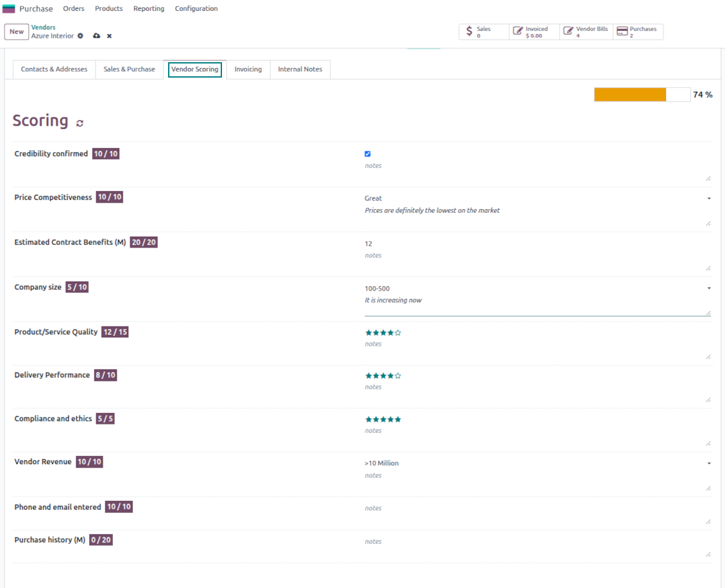The height and width of the screenshot is (588, 725).
Task: Click notes field for Vendor Revenue
Action: pos(537,481)
